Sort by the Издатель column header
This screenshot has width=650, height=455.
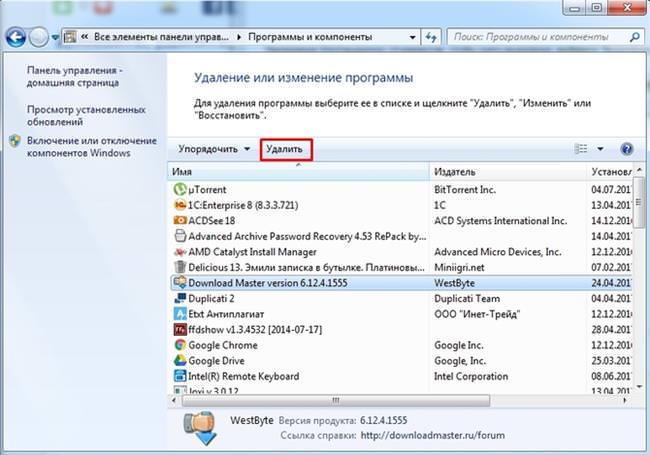(508, 172)
